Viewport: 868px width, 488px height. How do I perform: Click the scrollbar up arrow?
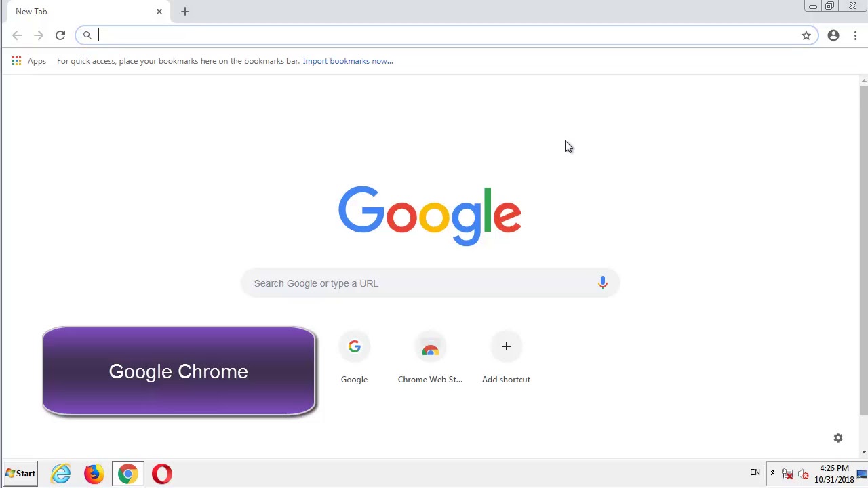(863, 81)
